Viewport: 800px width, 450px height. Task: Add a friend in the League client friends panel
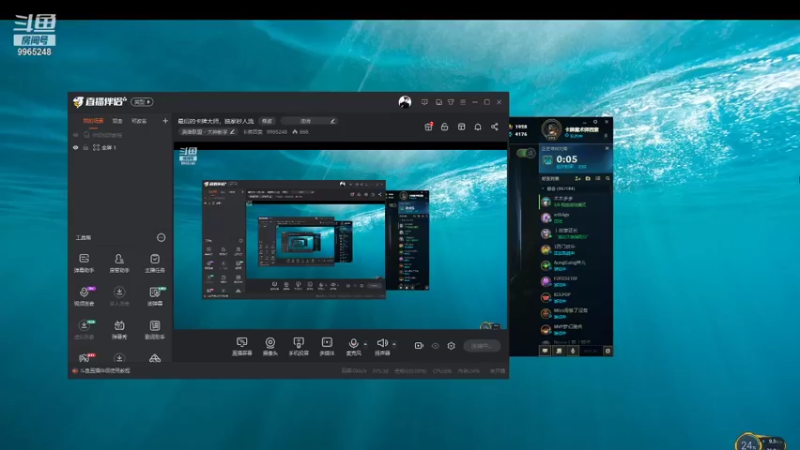pyautogui.click(x=578, y=179)
